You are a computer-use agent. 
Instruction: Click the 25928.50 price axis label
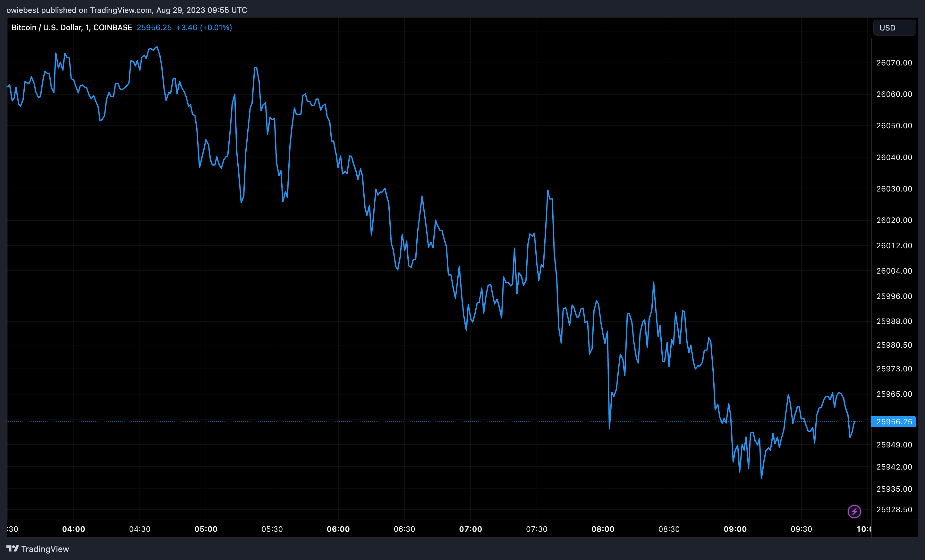tap(894, 510)
